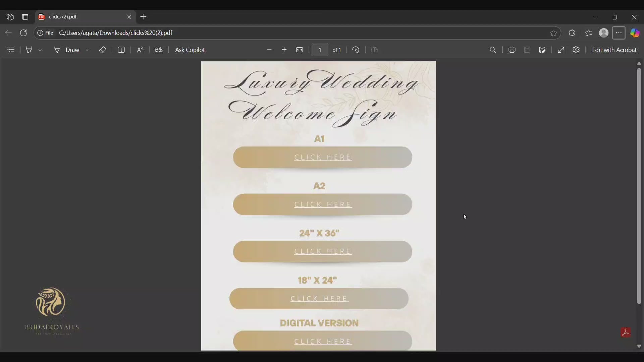Click the page number input field
The width and height of the screenshot is (644, 362).
320,50
